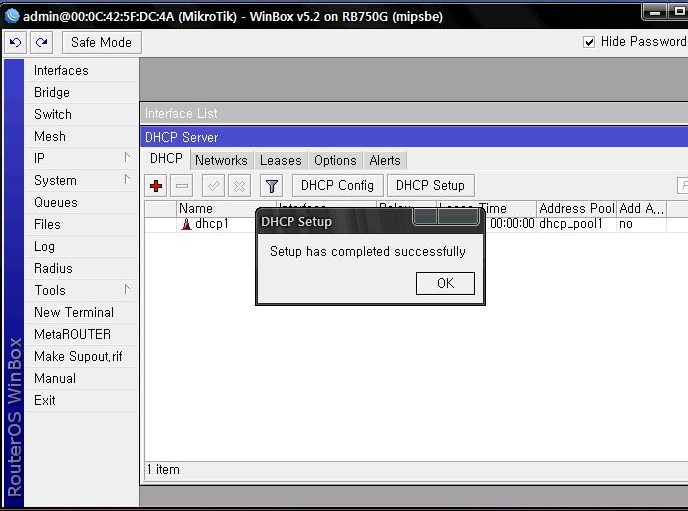Open Queues from the sidebar menu

point(82,203)
